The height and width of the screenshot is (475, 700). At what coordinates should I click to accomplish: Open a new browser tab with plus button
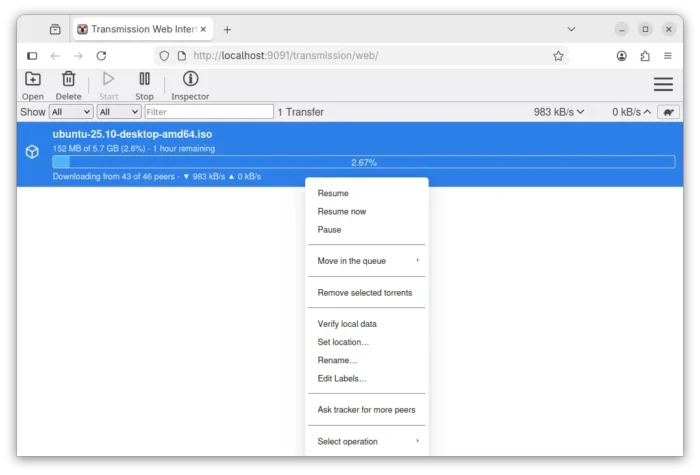point(227,29)
